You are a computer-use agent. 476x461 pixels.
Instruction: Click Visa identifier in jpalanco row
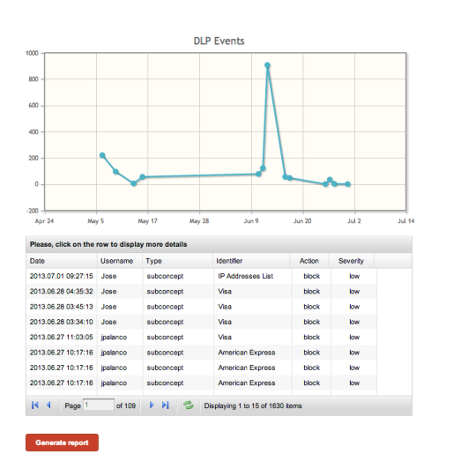225,338
